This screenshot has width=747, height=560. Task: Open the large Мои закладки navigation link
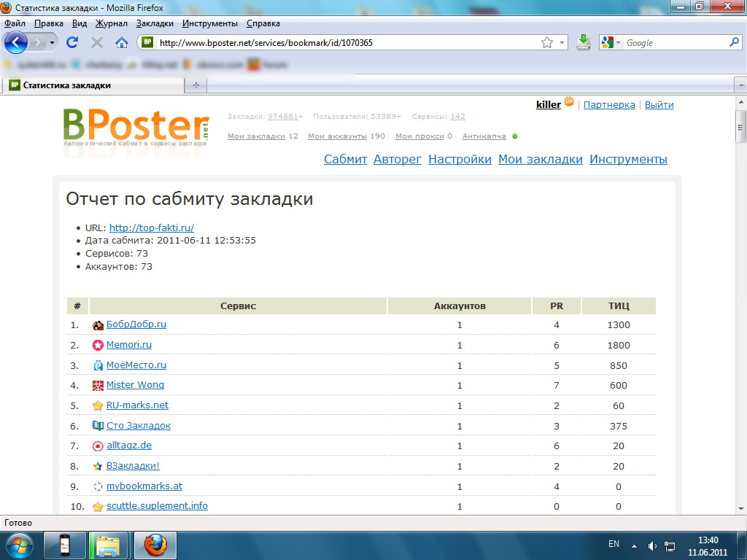[x=541, y=160]
